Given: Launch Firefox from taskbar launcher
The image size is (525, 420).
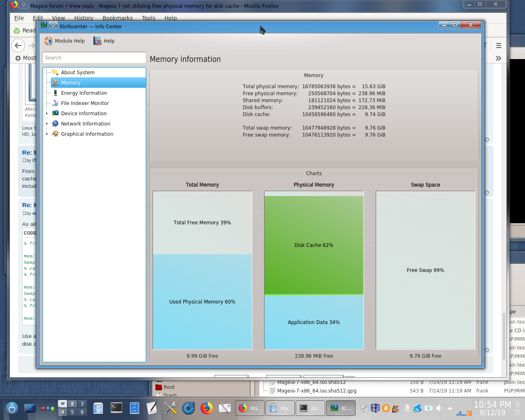Looking at the screenshot, I should [x=206, y=408].
